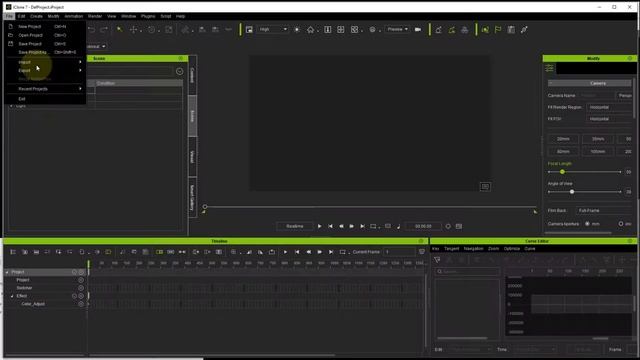The image size is (640, 360).
Task: Open the Fit FOV dropdown
Action: coord(609,119)
